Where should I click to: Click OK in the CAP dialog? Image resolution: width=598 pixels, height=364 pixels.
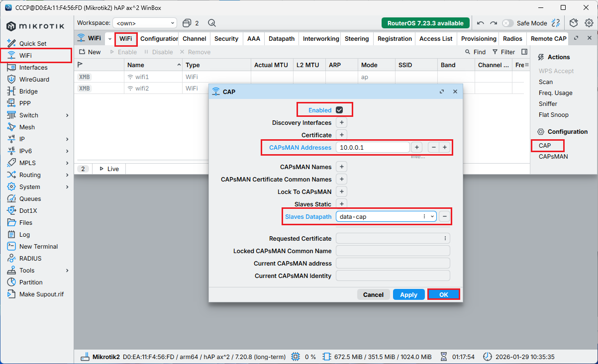coord(444,294)
